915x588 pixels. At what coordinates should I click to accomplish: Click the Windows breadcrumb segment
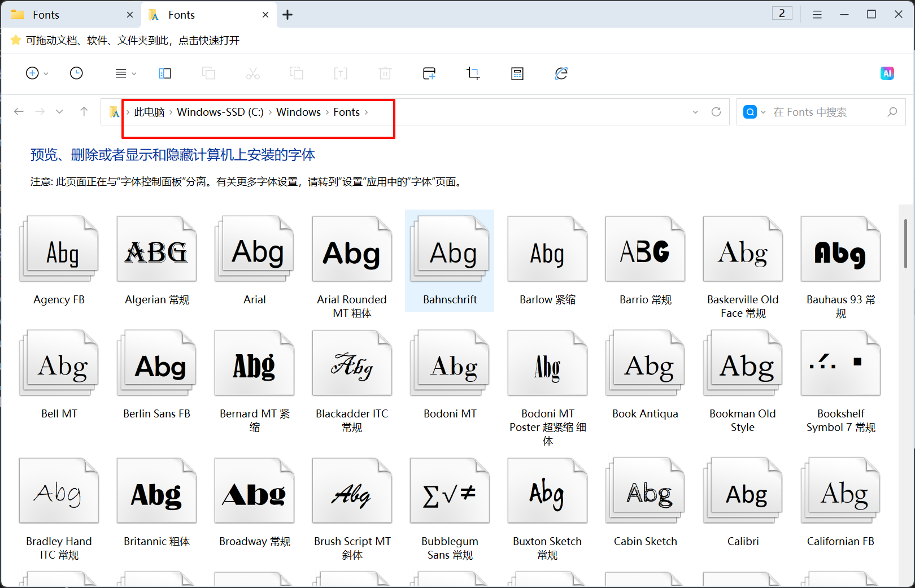click(x=298, y=112)
